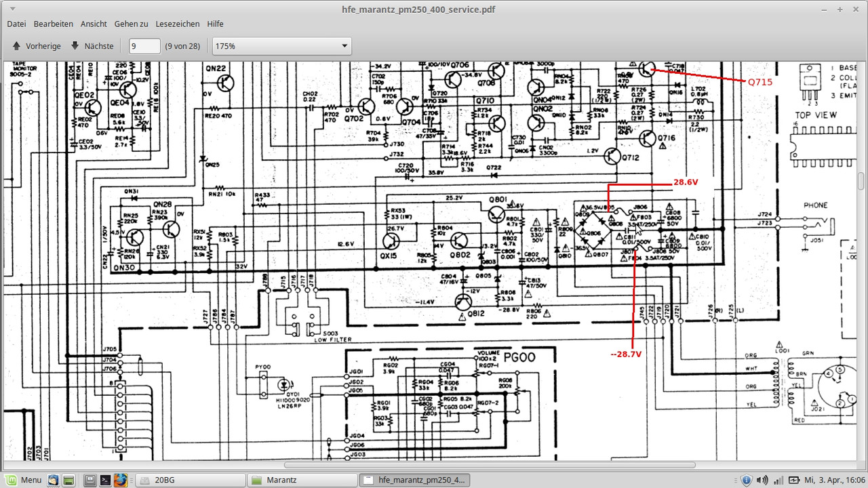This screenshot has width=868, height=488.
Task: Open the Bearbeiten menu
Action: pos(53,24)
